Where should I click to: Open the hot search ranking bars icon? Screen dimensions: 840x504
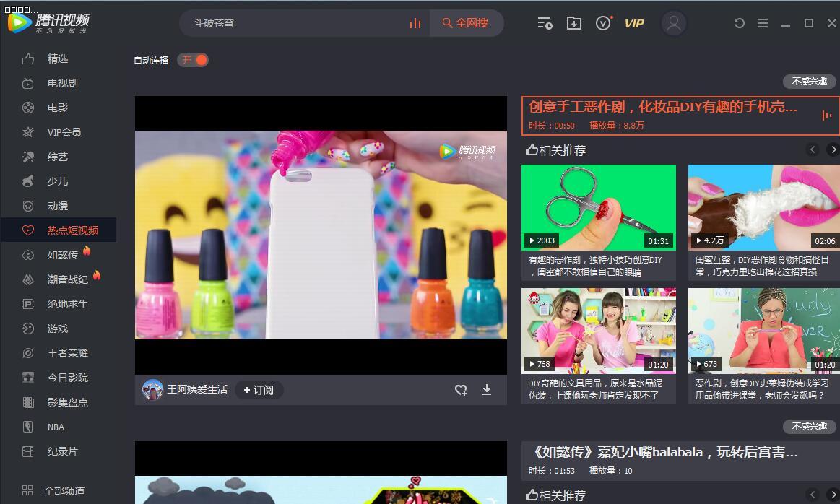415,23
